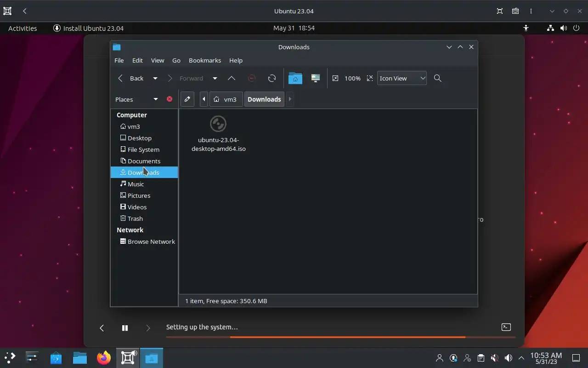
Task: Select Music in the sidebar
Action: (x=144, y=184)
